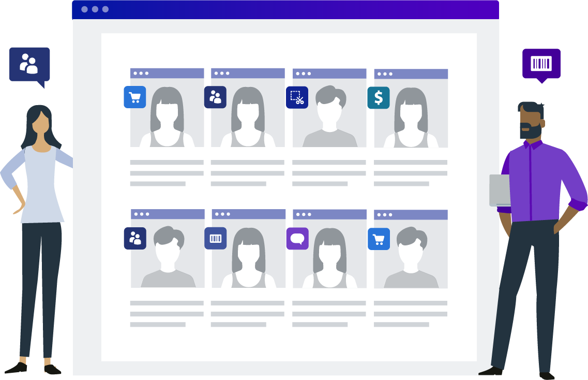Viewport: 588px width, 380px height.
Task: Click three dots on the bottom-right card header
Action: [384, 215]
